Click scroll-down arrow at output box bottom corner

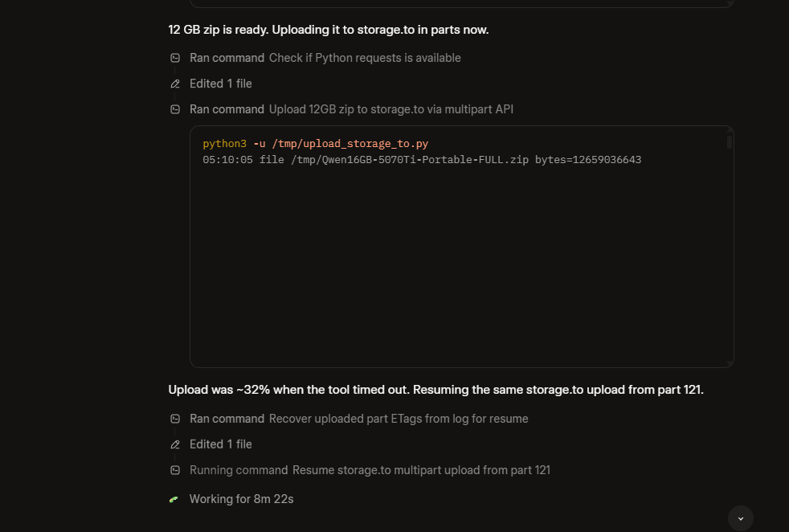730,363
